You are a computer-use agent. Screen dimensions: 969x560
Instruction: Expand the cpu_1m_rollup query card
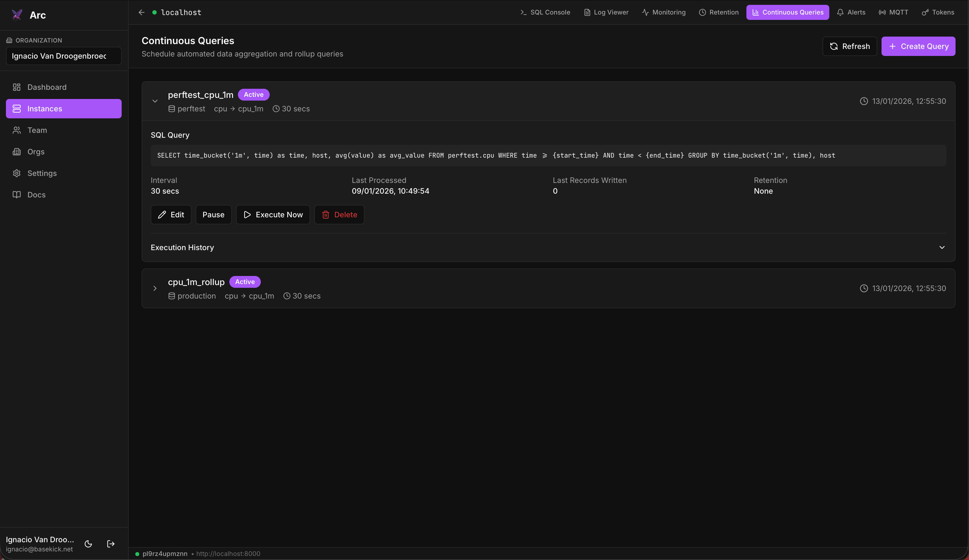[x=155, y=288]
